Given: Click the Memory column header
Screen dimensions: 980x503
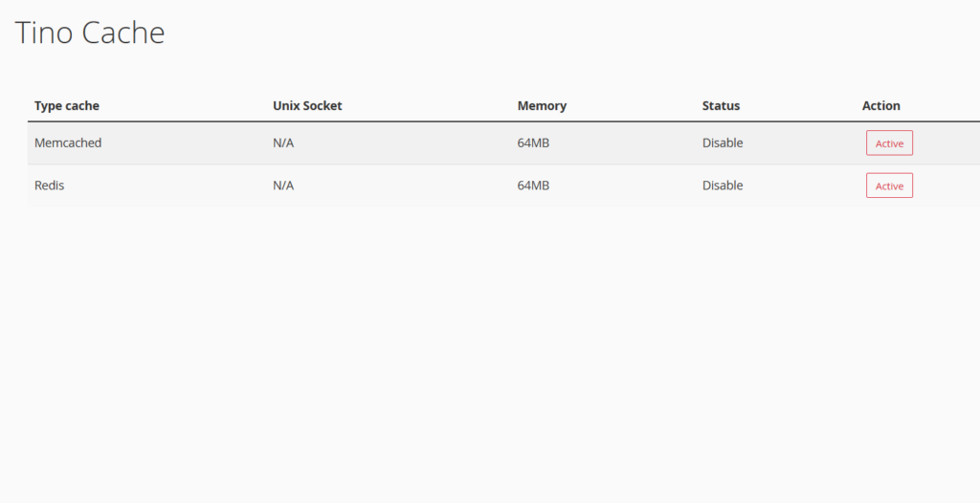Looking at the screenshot, I should pyautogui.click(x=542, y=105).
